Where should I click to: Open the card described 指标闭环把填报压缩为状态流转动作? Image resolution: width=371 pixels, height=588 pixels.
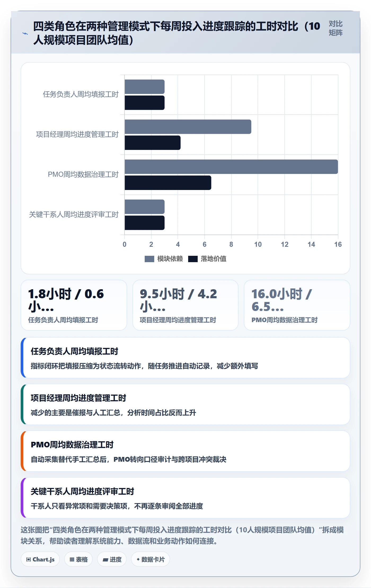[185, 358]
